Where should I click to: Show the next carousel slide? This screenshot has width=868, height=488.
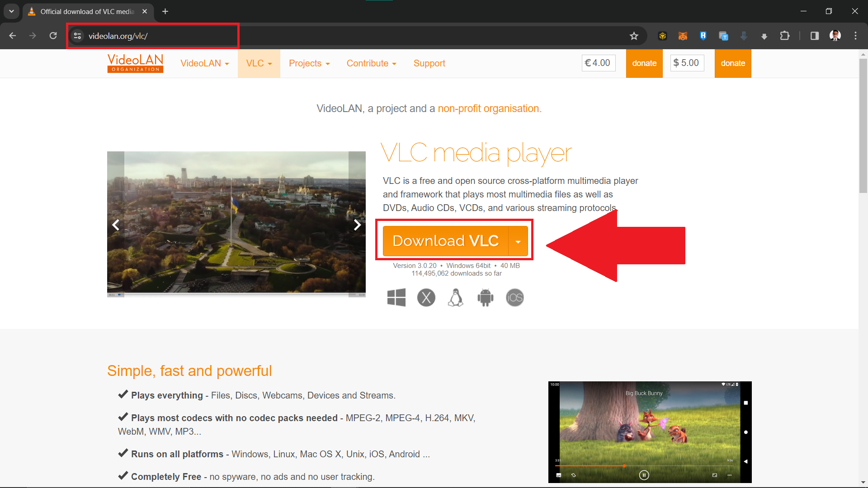coord(357,225)
